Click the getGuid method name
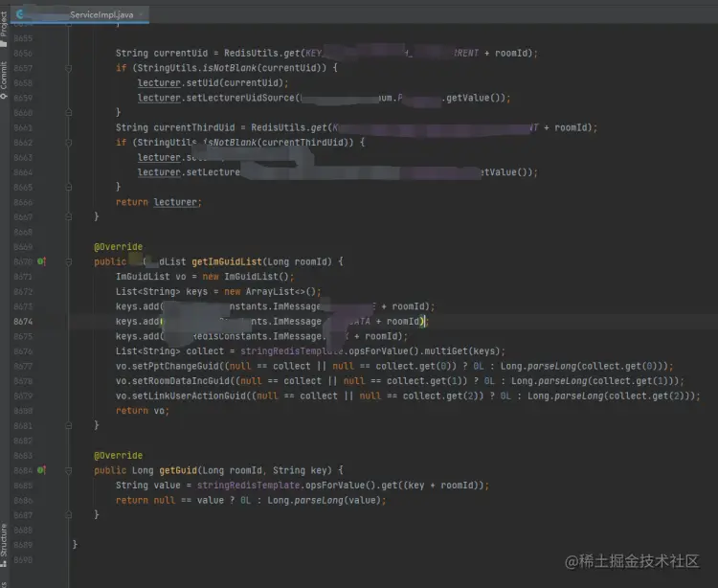 178,470
